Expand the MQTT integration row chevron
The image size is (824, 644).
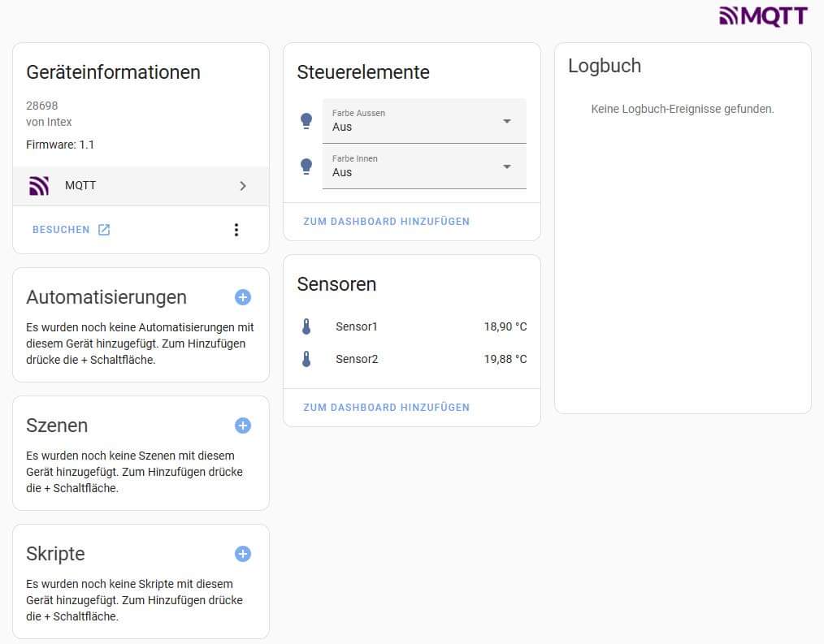coord(243,186)
